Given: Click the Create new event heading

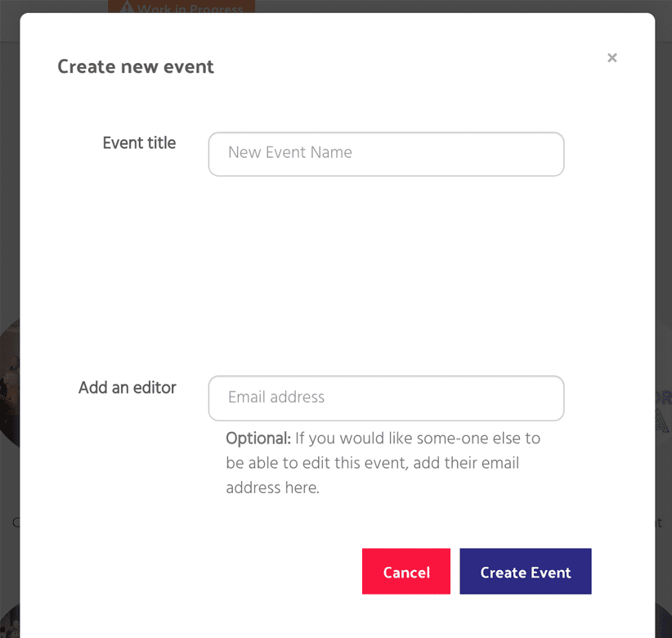Looking at the screenshot, I should tap(136, 67).
